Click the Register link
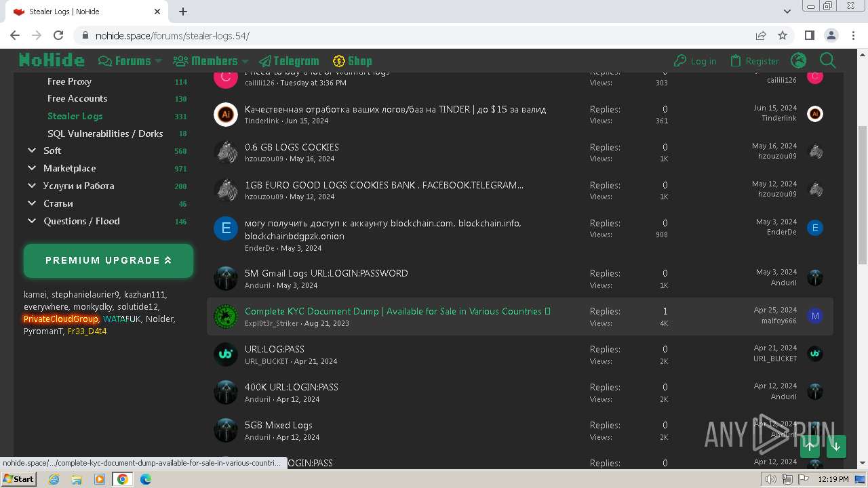868x488 pixels. (755, 61)
